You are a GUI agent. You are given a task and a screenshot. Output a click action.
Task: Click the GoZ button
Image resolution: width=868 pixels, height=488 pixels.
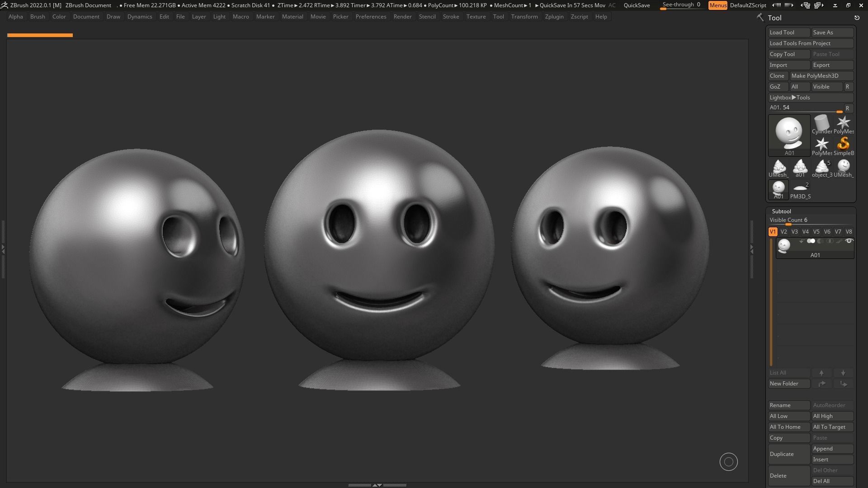[x=778, y=87]
